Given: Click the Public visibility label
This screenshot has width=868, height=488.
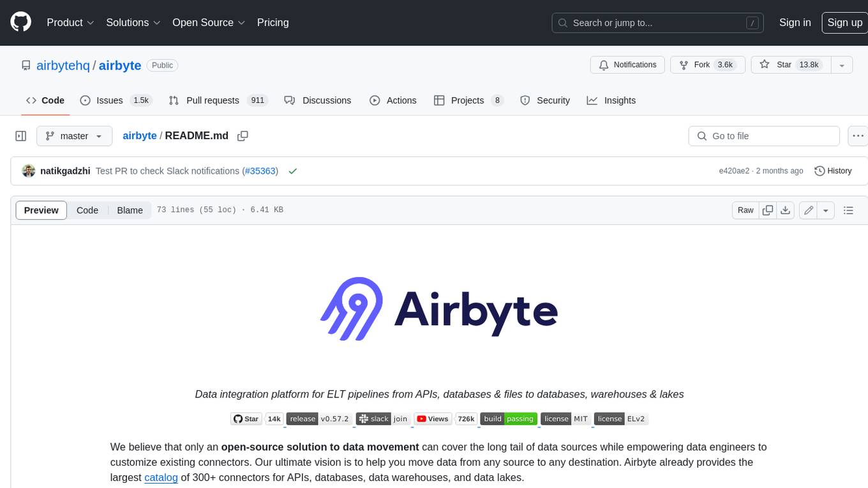Looking at the screenshot, I should coord(162,65).
